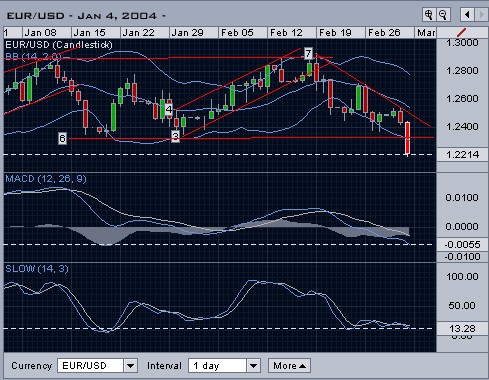489x380 pixels.
Task: Select the red trend line drawing tool
Action: (x=462, y=32)
